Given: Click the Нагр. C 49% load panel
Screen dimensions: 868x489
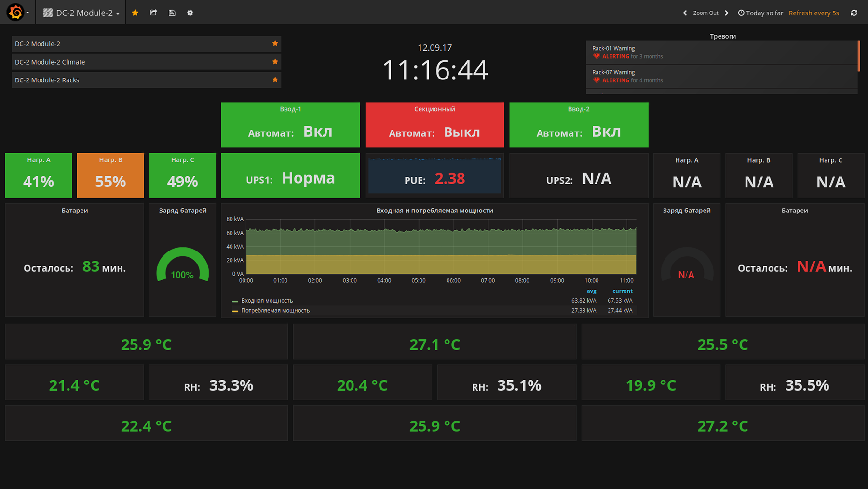Looking at the screenshot, I should pos(182,175).
